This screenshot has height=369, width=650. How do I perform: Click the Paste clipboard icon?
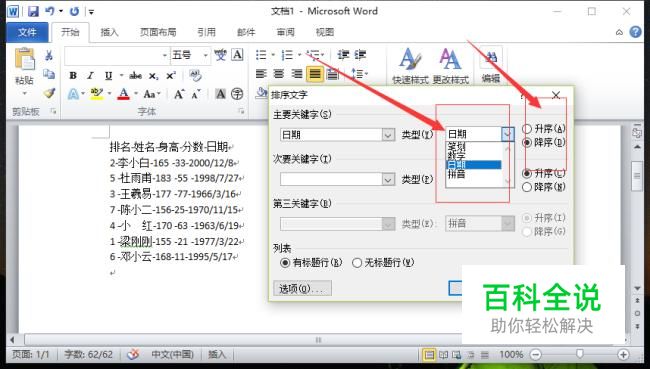coord(24,58)
